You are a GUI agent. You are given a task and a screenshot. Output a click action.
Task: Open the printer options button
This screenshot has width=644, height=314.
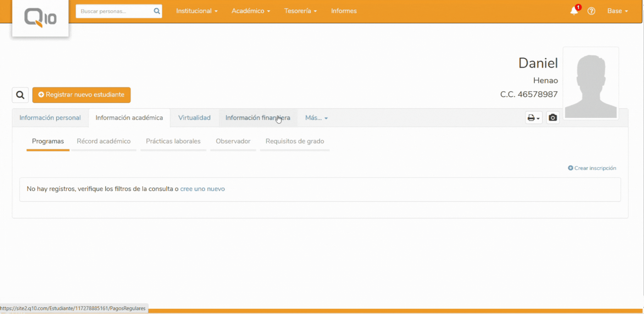[x=534, y=118]
